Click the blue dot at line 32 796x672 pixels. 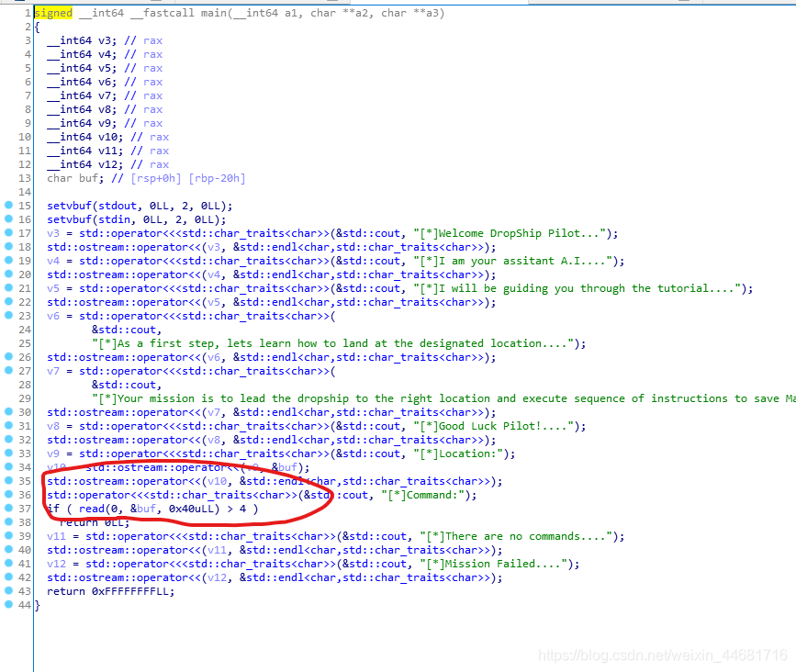[x=8, y=439]
